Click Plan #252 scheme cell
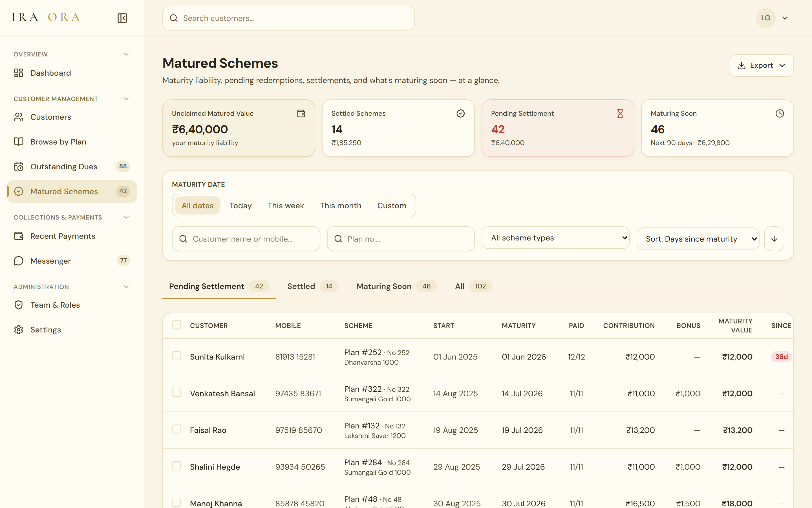 click(x=376, y=357)
